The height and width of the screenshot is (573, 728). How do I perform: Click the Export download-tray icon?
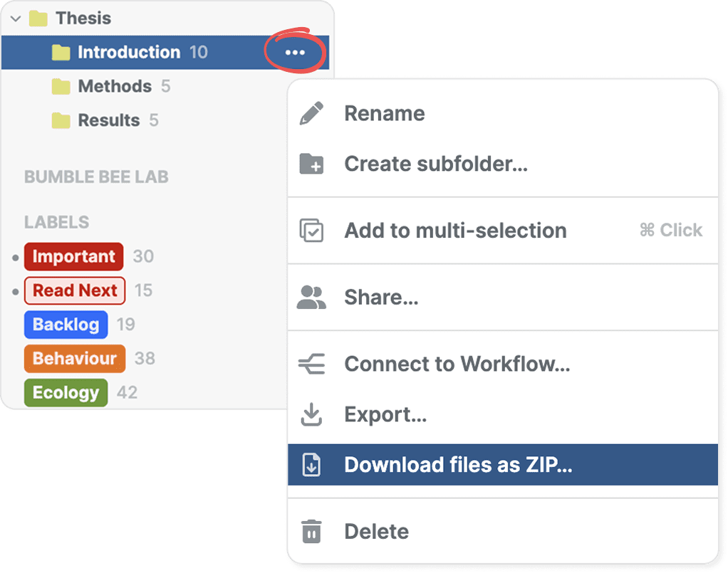[x=311, y=415]
